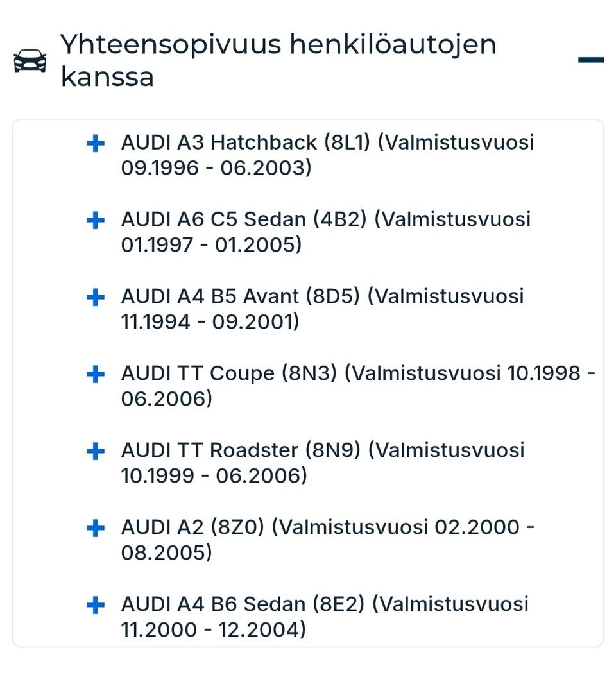This screenshot has height=675, width=616.
Task: Select the AUDI A3 Hatchback (8L1) model name
Action: click(246, 142)
